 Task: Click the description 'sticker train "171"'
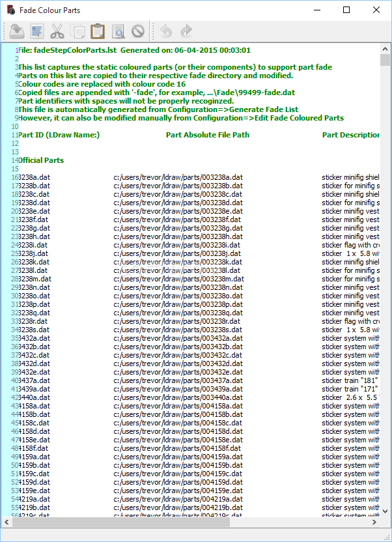click(350, 389)
